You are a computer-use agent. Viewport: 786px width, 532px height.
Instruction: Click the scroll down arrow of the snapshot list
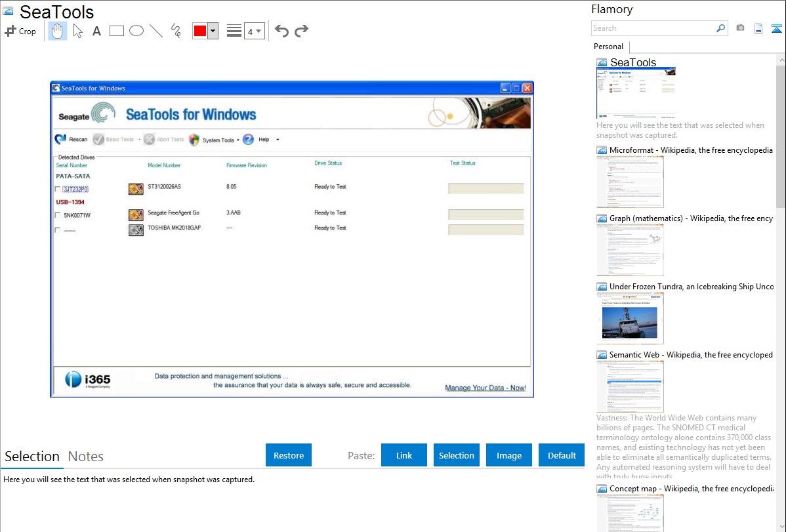coord(781,527)
